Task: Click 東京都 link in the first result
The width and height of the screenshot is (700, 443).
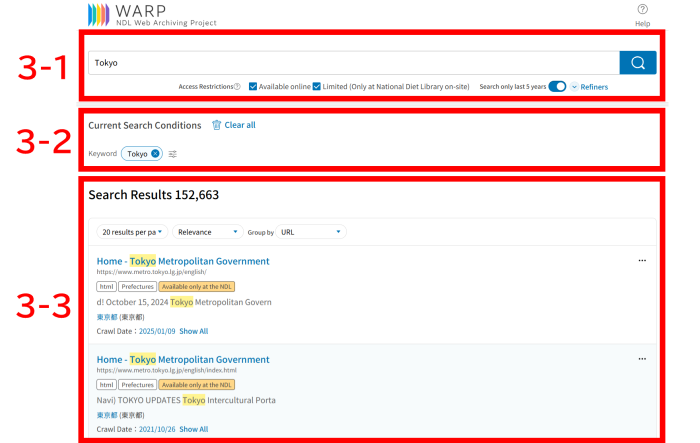Action: pos(107,317)
